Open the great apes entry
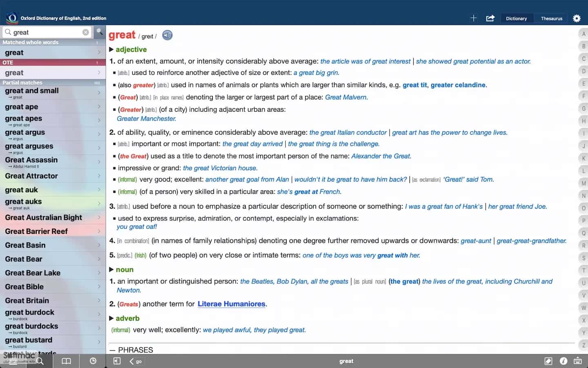This screenshot has width=588, height=368. click(x=53, y=121)
